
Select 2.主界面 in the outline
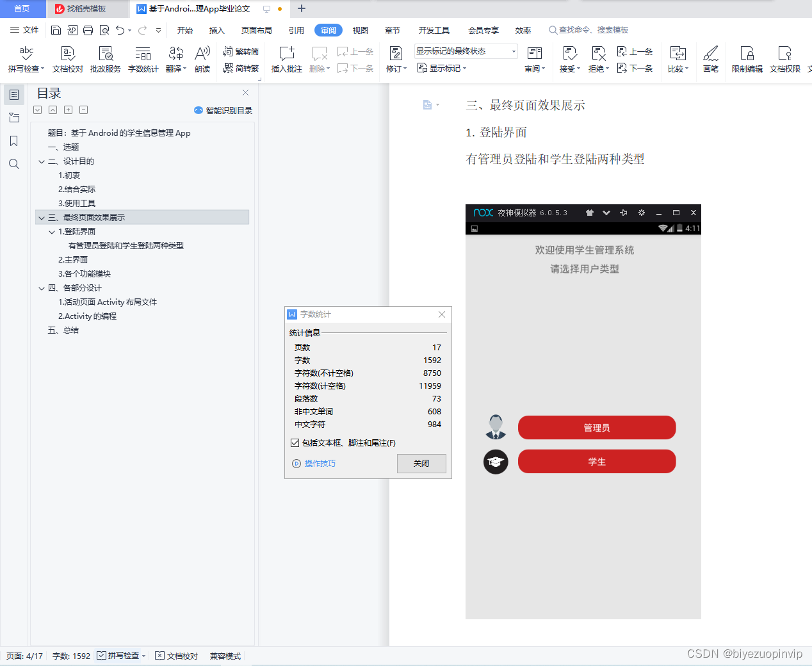point(73,260)
